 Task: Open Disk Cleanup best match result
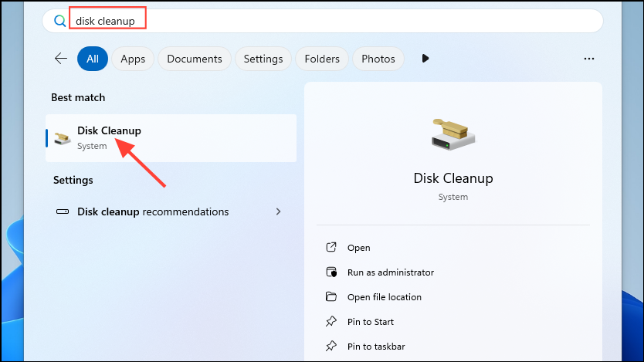171,138
